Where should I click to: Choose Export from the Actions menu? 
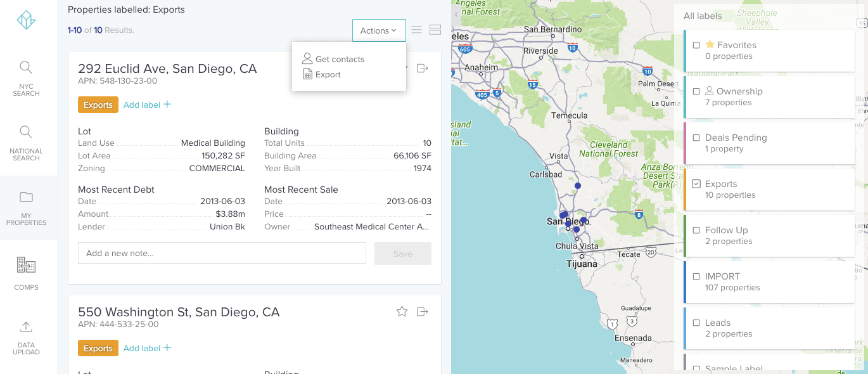328,74
